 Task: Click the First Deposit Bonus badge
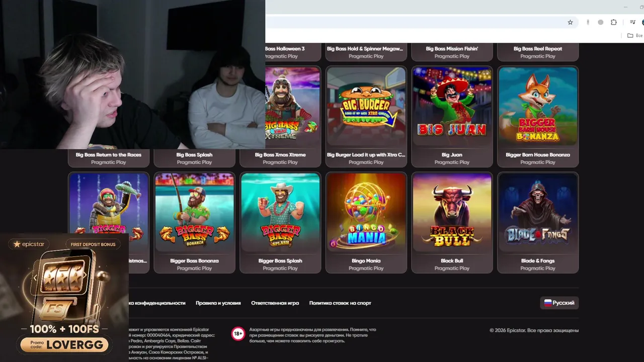tap(93, 244)
